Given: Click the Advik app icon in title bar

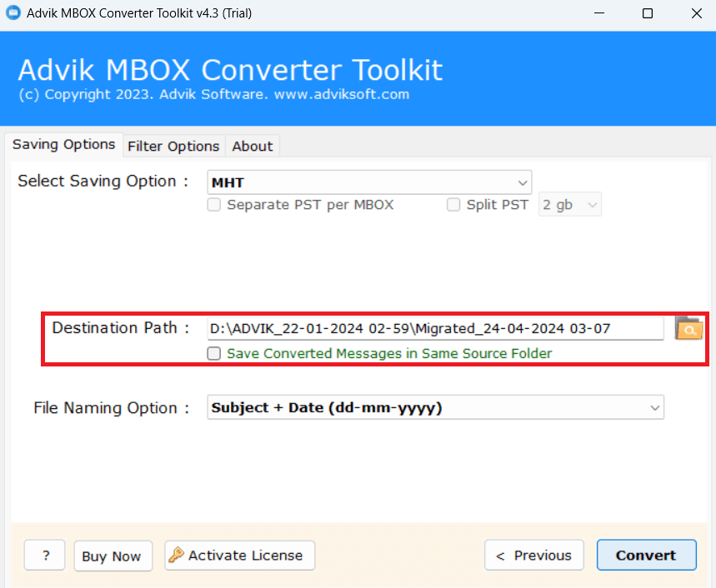Looking at the screenshot, I should (13, 12).
